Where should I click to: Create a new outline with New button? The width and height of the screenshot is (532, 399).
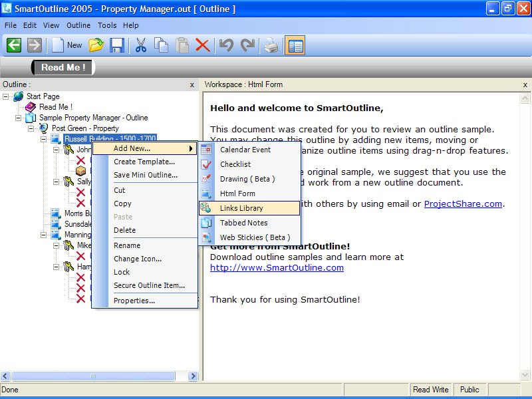[x=67, y=45]
